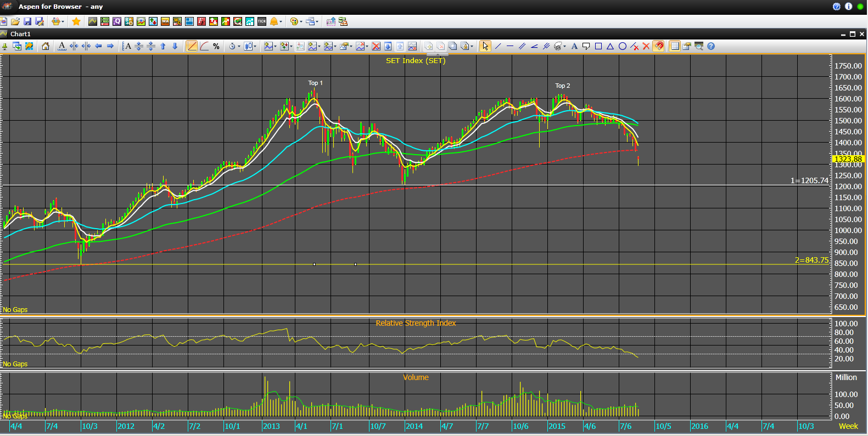This screenshot has height=436, width=868.
Task: Save with the single floppy disk icon
Action: pyautogui.click(x=27, y=21)
